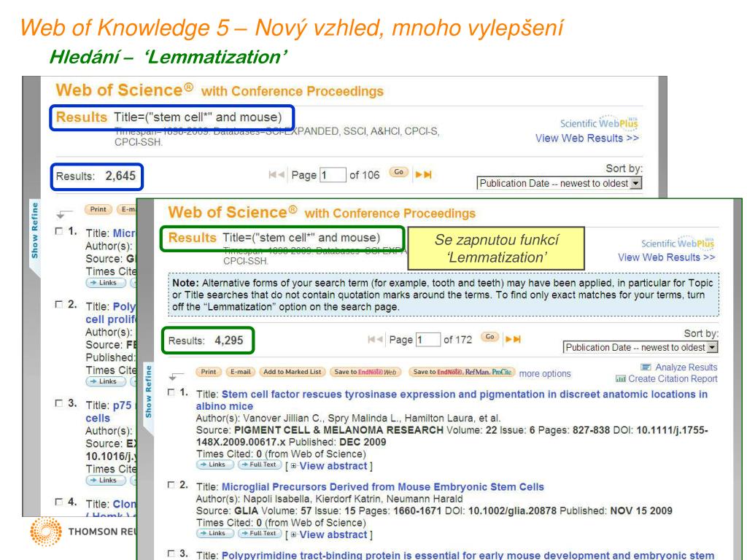Save to EndNote Web
This screenshot has width=747, height=560.
tap(365, 372)
